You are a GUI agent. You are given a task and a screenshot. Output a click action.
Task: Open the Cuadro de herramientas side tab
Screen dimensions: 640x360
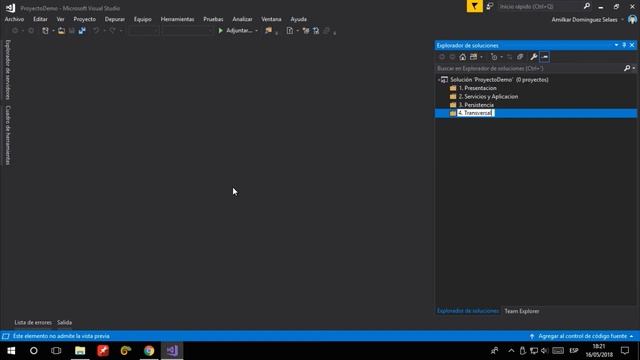pos(7,135)
